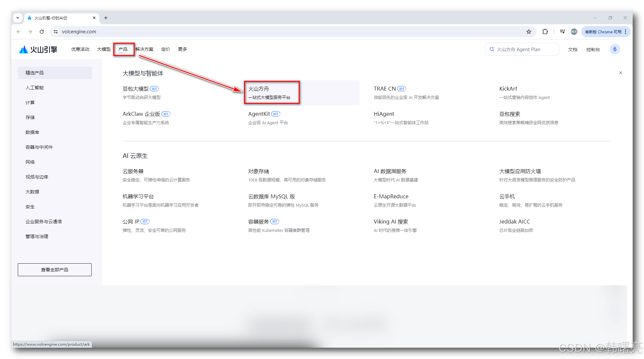The image size is (644, 359).
Task: Go back with browser back arrow
Action: pos(18,32)
